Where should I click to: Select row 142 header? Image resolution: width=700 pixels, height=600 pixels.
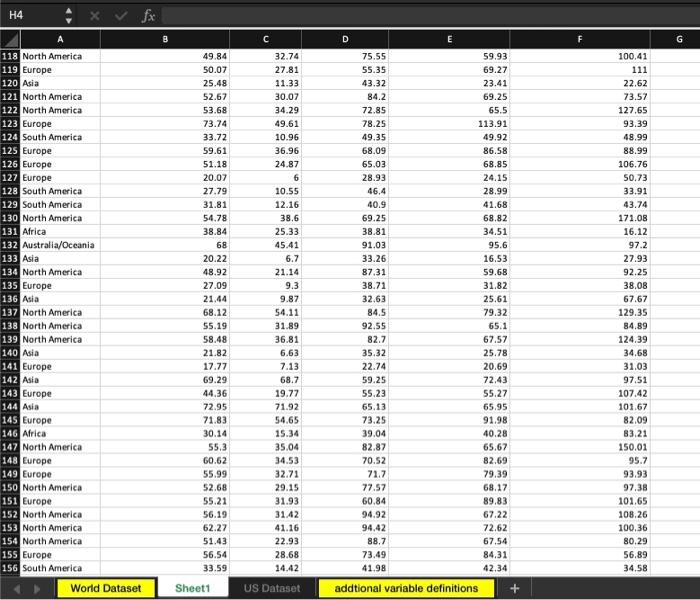click(10, 380)
